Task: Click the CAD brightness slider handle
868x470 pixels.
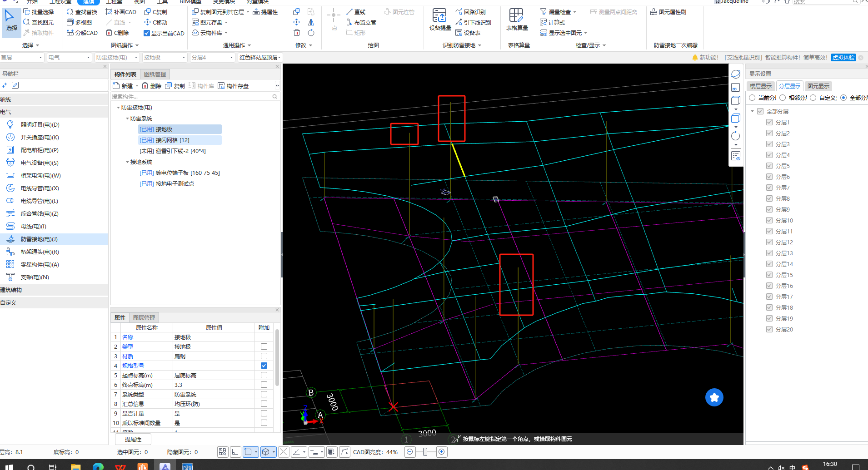Action: coord(425,452)
